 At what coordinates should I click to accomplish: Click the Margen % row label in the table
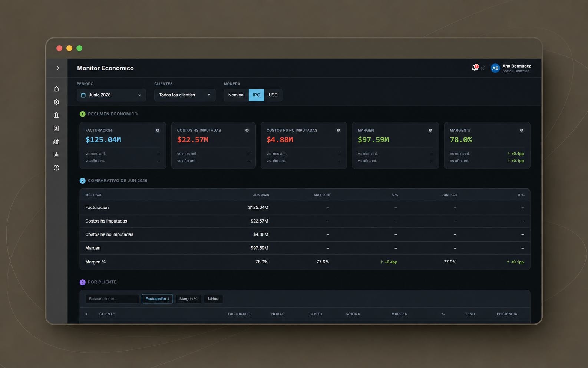pyautogui.click(x=95, y=262)
